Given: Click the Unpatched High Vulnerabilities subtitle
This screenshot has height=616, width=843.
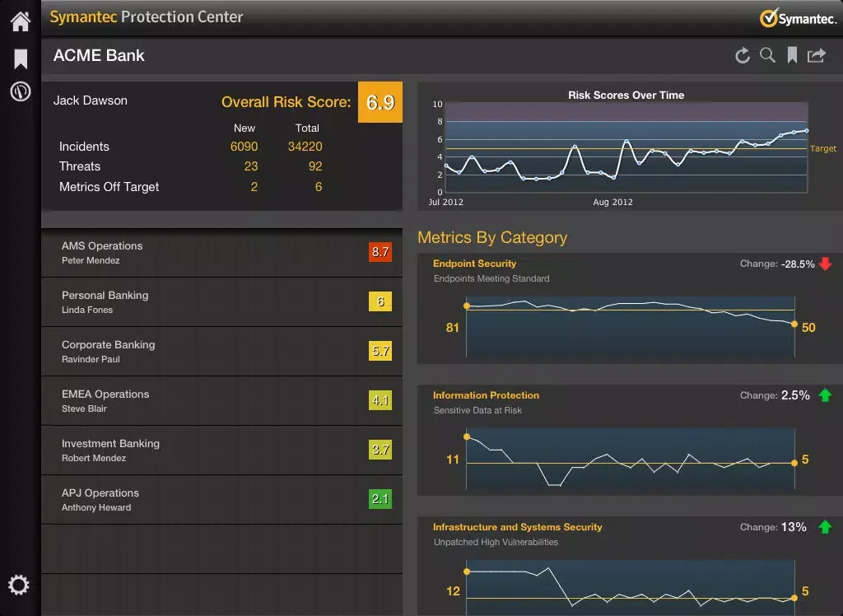Looking at the screenshot, I should [x=496, y=543].
